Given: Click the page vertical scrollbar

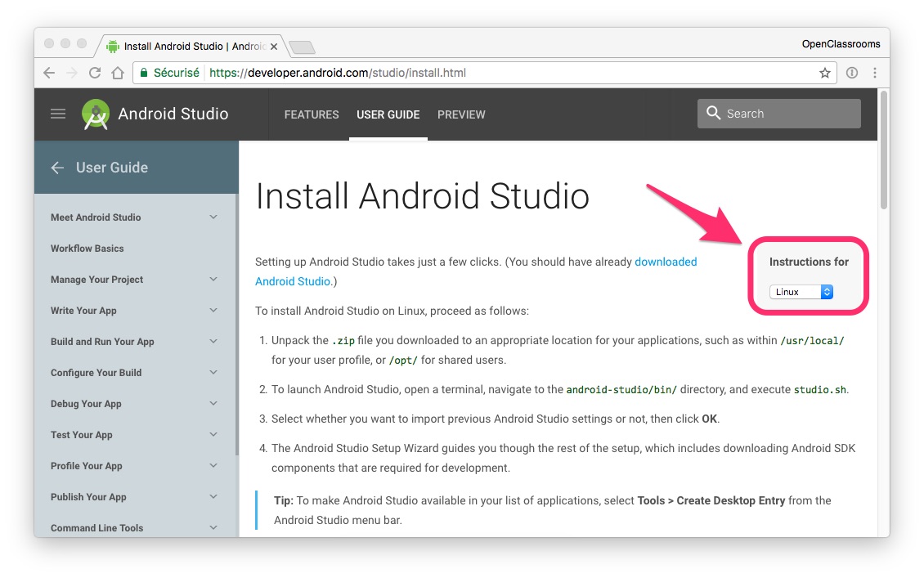Looking at the screenshot, I should [x=883, y=150].
